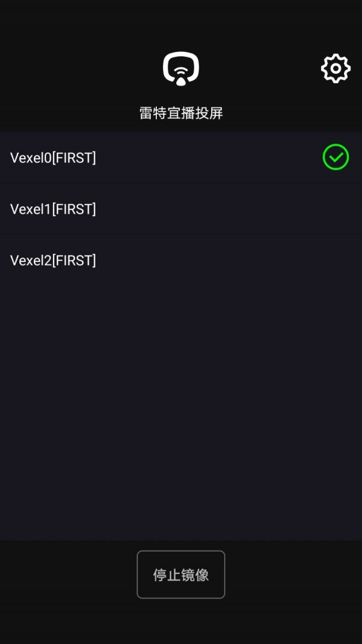The height and width of the screenshot is (644, 362).
Task: Switch casting target to Vexel2[FIRST]
Action: pyautogui.click(x=53, y=260)
